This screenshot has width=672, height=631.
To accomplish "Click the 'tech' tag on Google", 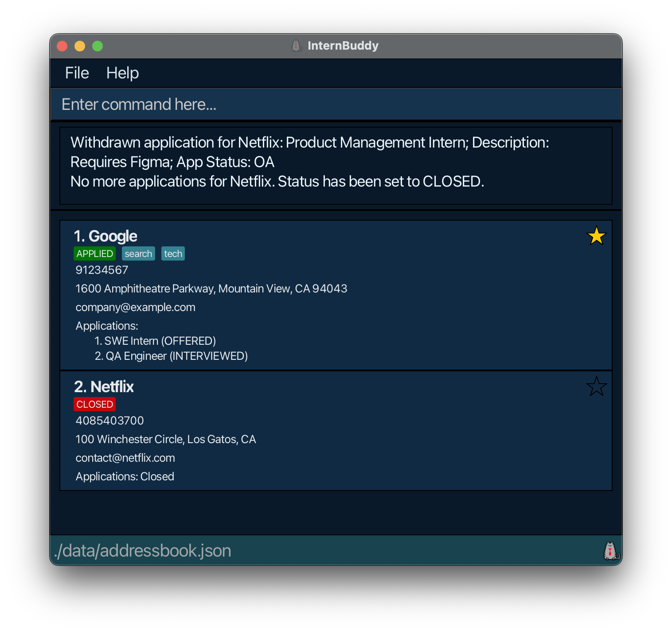I will (173, 253).
